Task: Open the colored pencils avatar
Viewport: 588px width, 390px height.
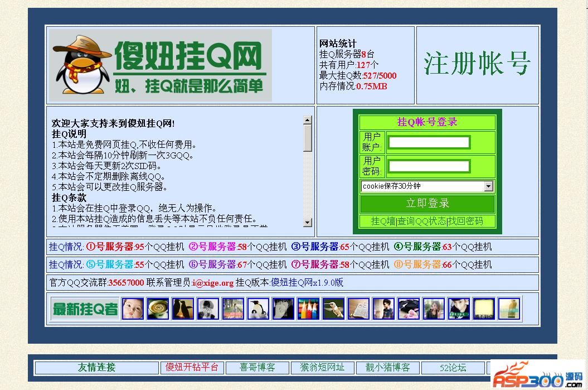Action: tap(308, 309)
